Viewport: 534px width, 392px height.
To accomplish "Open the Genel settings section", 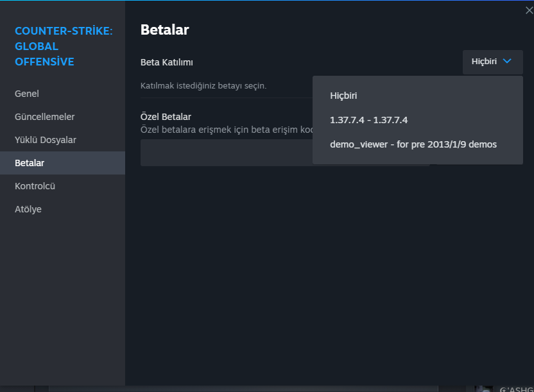I will pyautogui.click(x=27, y=94).
